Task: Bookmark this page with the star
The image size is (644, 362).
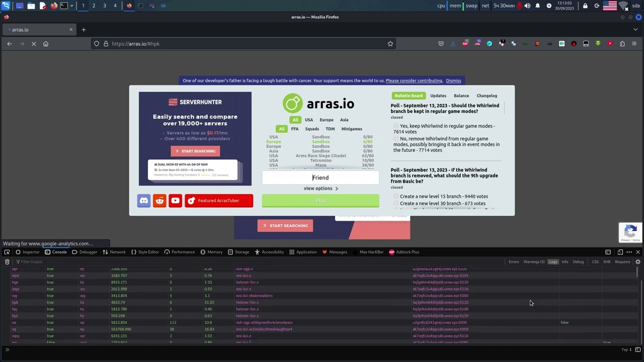Action: pyautogui.click(x=390, y=44)
